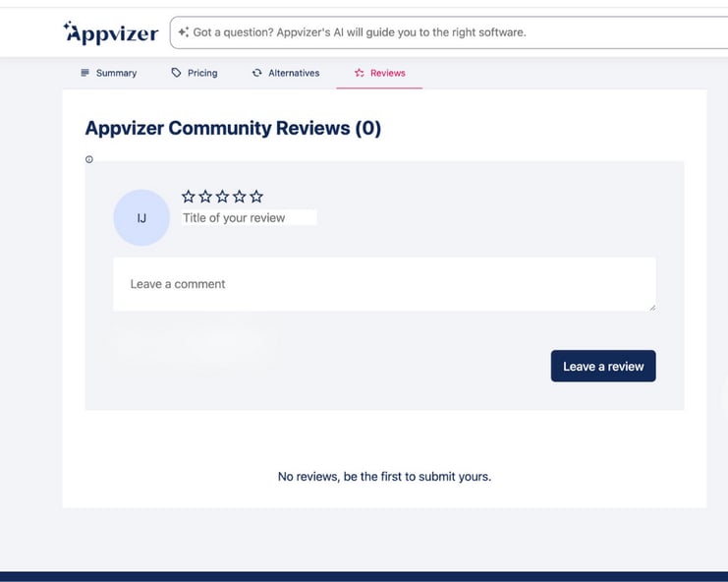Focus the "Leave a comment" text area
Image resolution: width=728 pixels, height=582 pixels.
point(383,284)
